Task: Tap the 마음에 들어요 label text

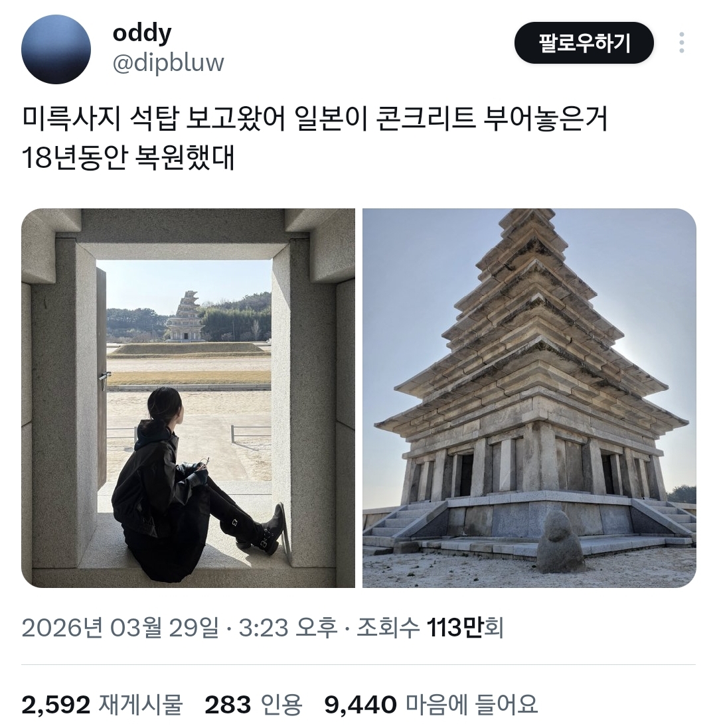Action: tap(472, 704)
